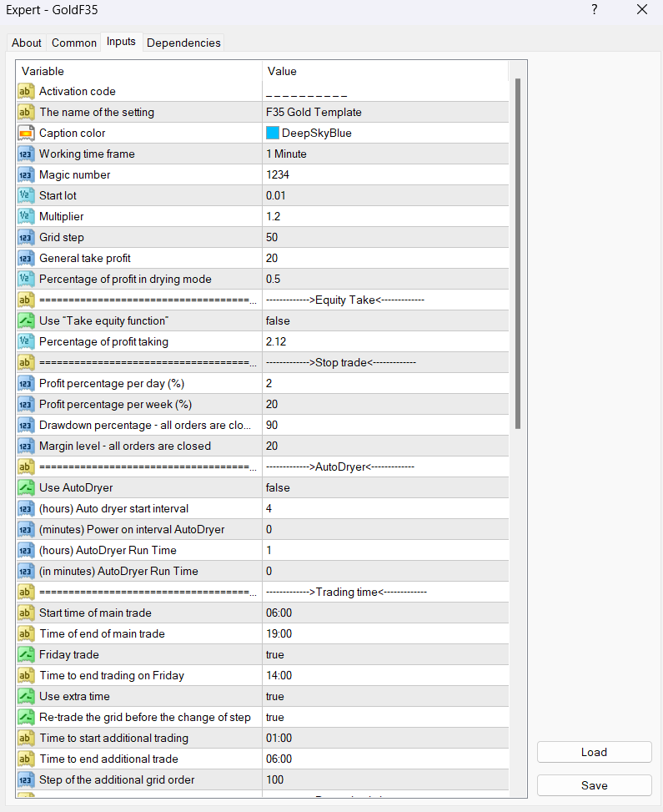Click the Save button
Screen dimensions: 663x812
pos(594,785)
